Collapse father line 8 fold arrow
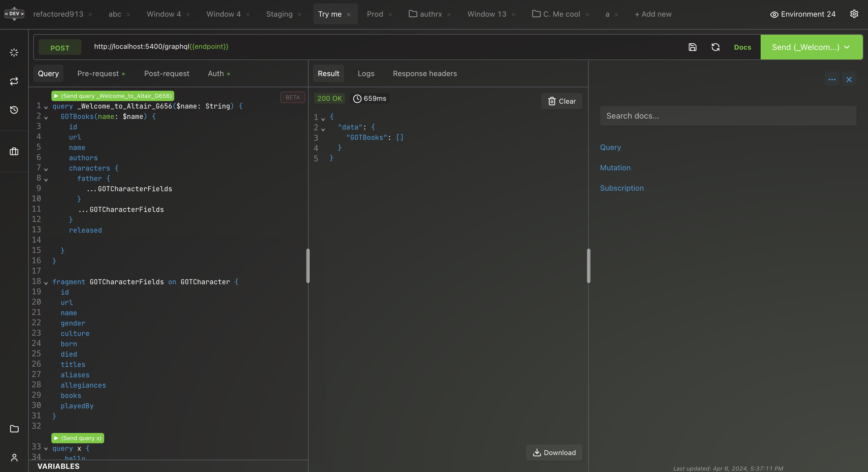The image size is (868, 472). pyautogui.click(x=46, y=180)
